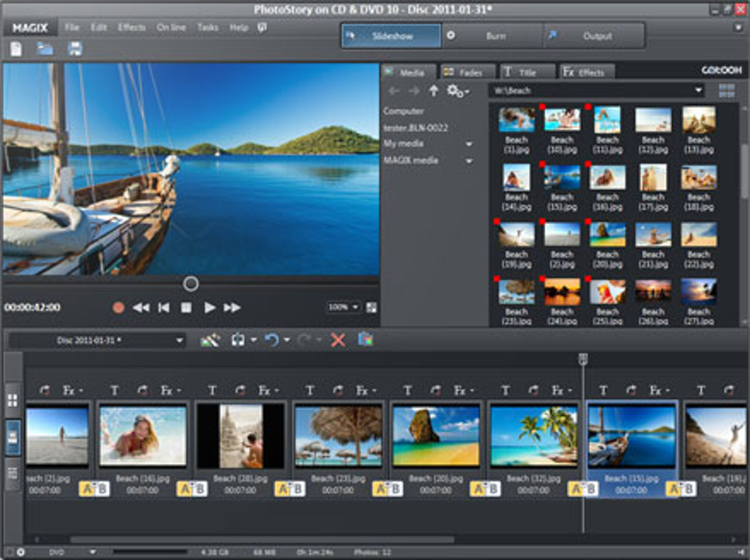
Task: Click the Burn button
Action: coord(494,36)
